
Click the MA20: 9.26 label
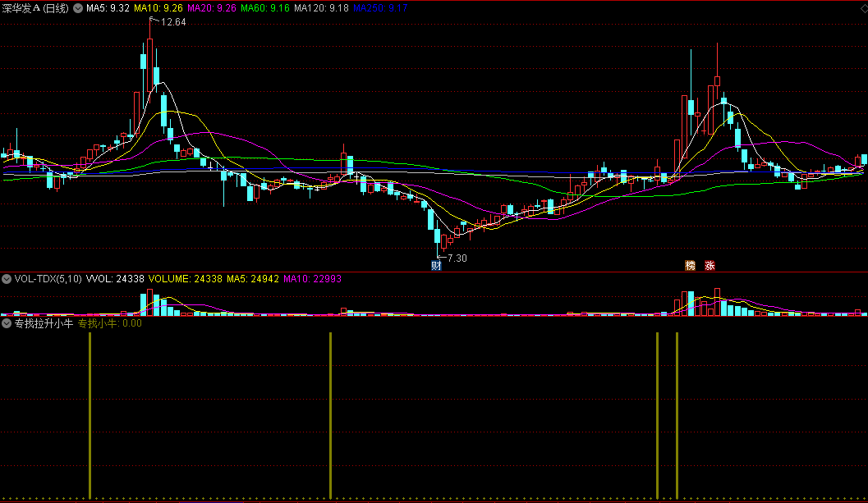pyautogui.click(x=212, y=8)
